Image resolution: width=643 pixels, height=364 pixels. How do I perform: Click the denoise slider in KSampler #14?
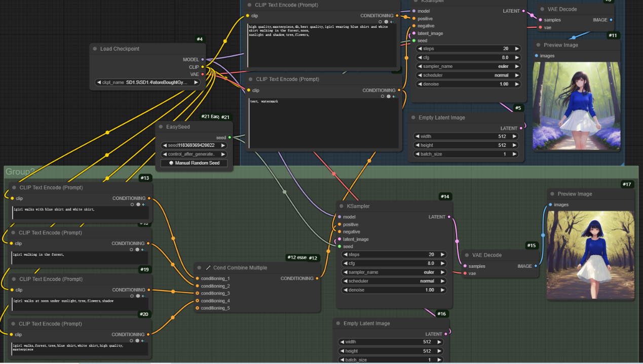coord(393,290)
